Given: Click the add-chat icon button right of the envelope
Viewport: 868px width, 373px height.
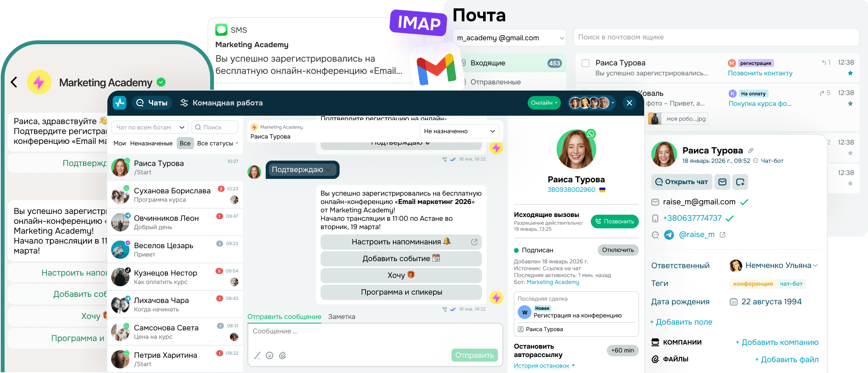Looking at the screenshot, I should [x=740, y=182].
